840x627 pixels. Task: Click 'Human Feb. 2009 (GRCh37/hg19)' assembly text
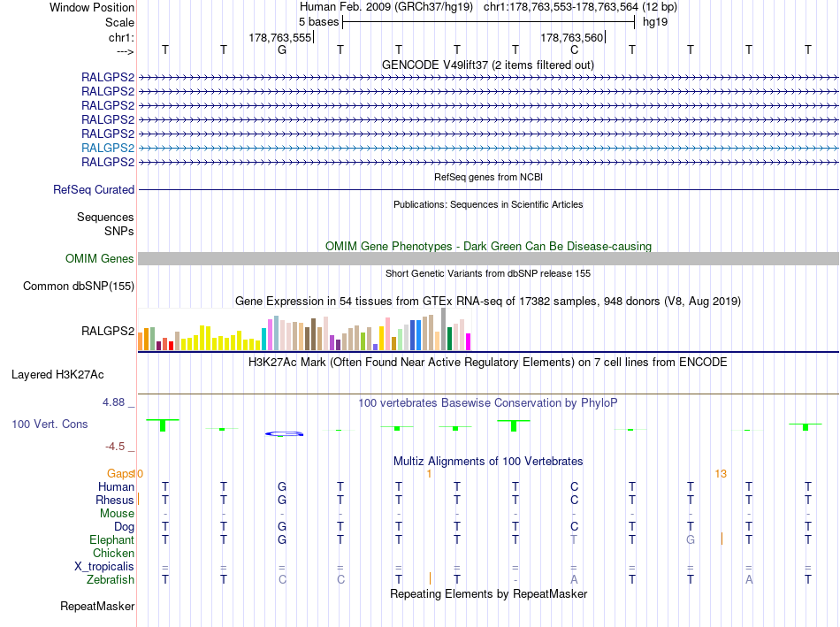(386, 7)
